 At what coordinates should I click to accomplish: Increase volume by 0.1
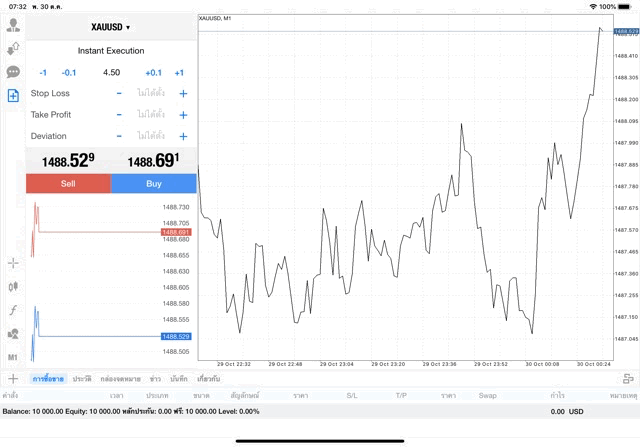(x=153, y=72)
